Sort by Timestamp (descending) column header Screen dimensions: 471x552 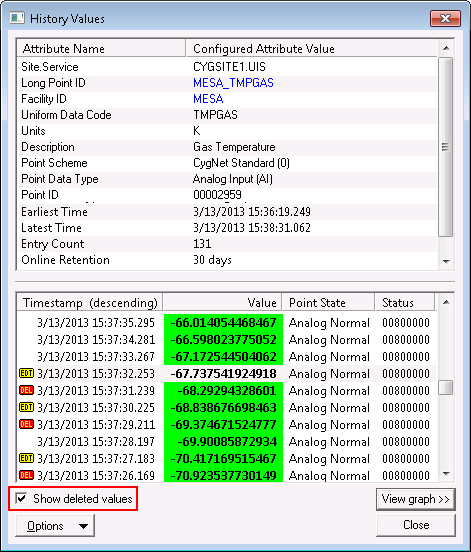pos(90,302)
